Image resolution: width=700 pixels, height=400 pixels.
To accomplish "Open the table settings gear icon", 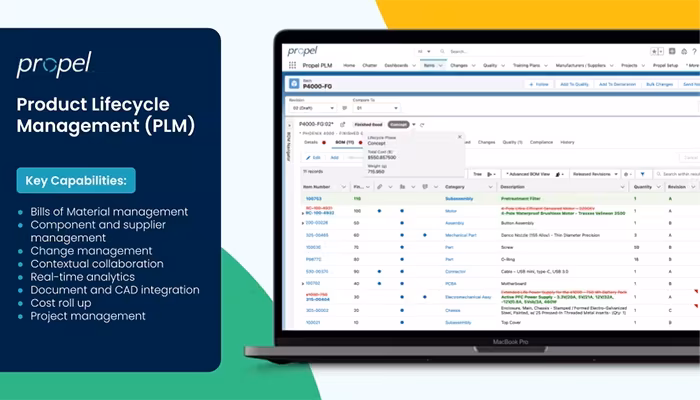I will [627, 174].
